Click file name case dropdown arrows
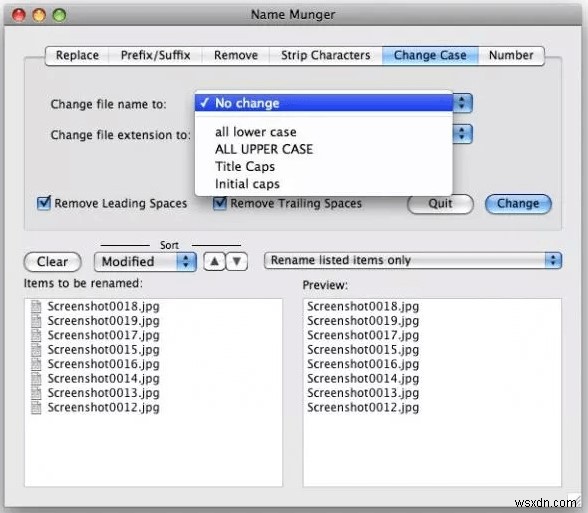Screen dimensions: 588x513 [x=462, y=103]
